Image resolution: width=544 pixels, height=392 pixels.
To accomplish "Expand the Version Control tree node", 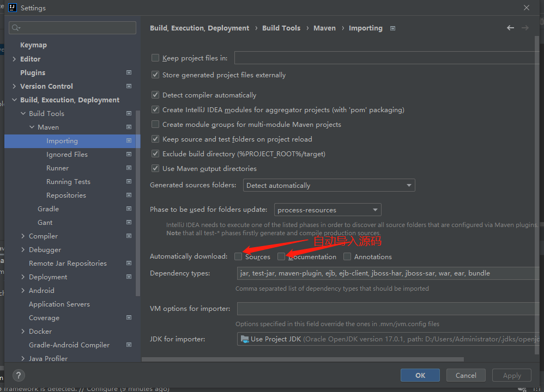I will click(x=14, y=86).
